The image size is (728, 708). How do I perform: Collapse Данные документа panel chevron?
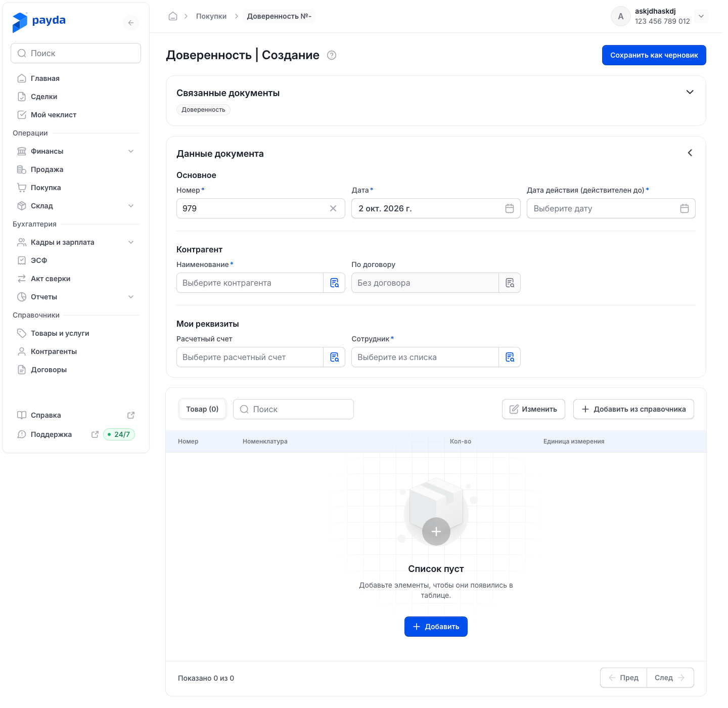[x=690, y=153]
